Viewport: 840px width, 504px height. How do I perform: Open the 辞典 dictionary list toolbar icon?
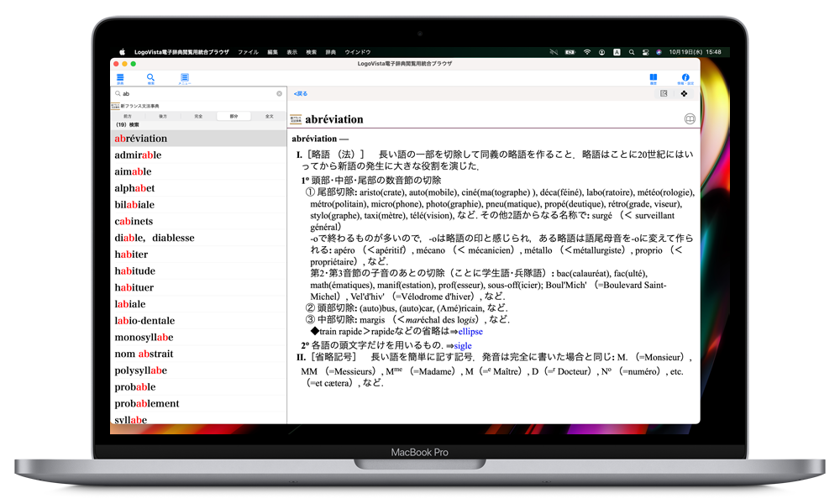(120, 79)
